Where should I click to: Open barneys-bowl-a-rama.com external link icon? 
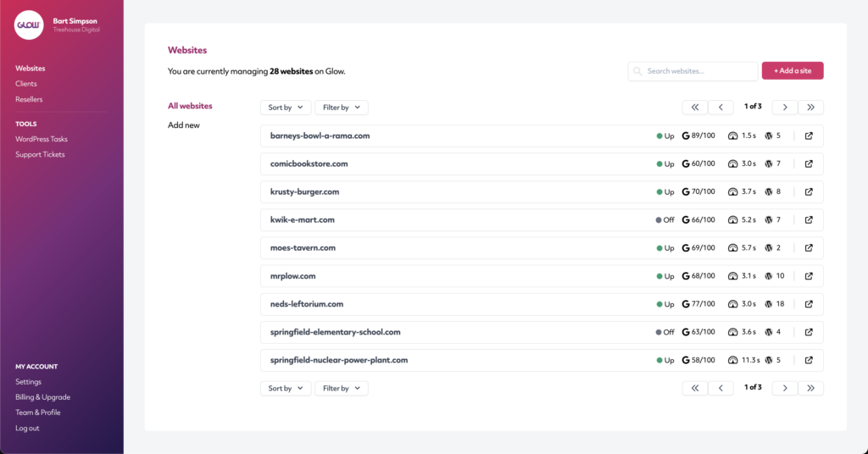pos(809,136)
